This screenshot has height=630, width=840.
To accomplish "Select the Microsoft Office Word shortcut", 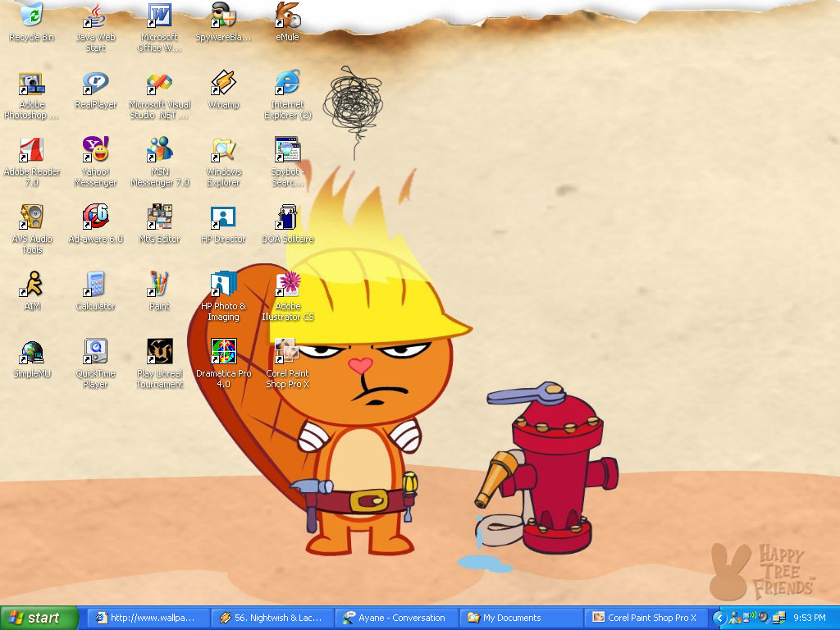I will click(x=159, y=28).
